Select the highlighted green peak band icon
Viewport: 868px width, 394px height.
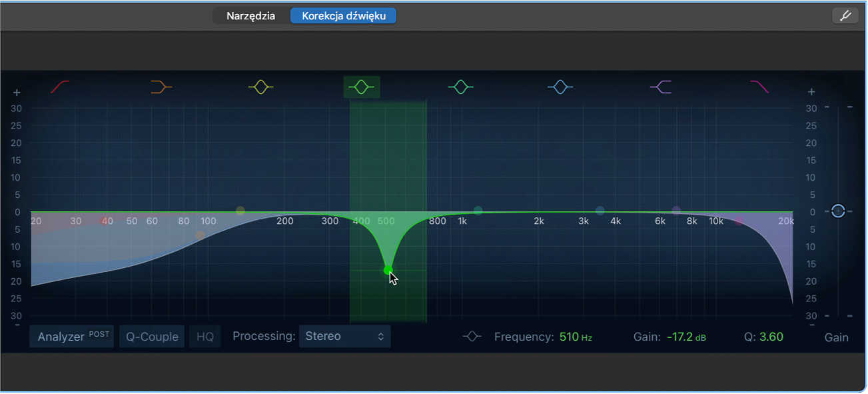point(360,86)
